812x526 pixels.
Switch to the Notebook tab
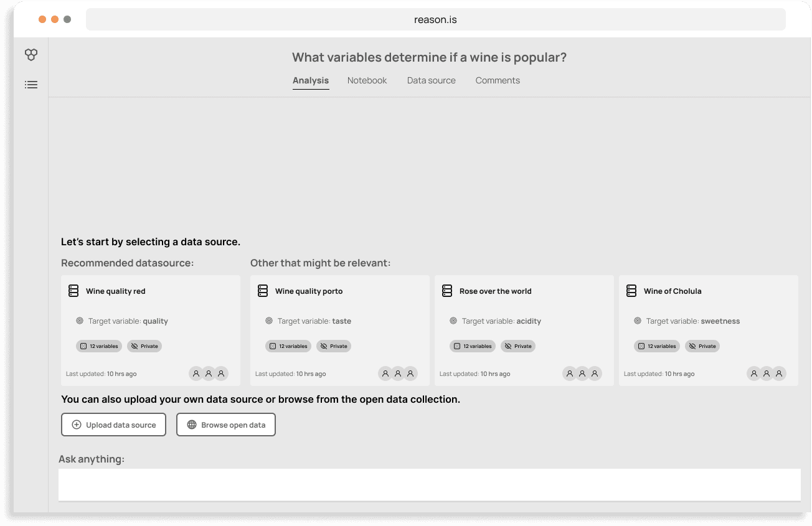(367, 80)
